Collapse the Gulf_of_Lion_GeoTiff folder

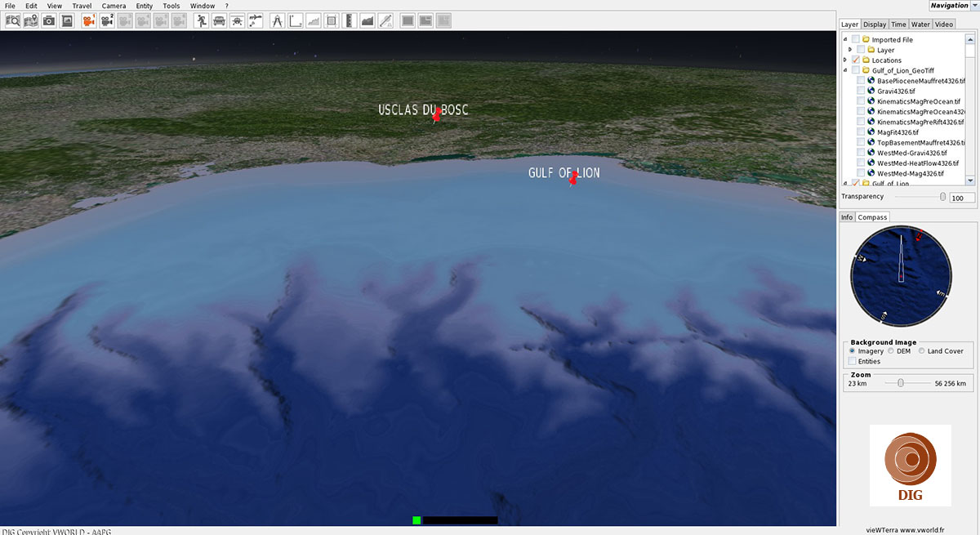pyautogui.click(x=845, y=70)
